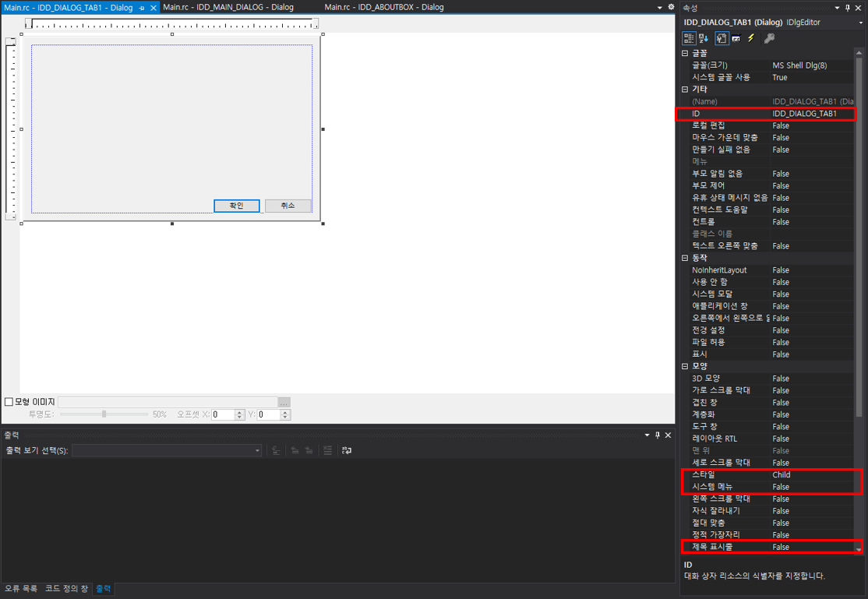This screenshot has width=868, height=599.
Task: Click the properties scrollbar down arrow
Action: (859, 549)
